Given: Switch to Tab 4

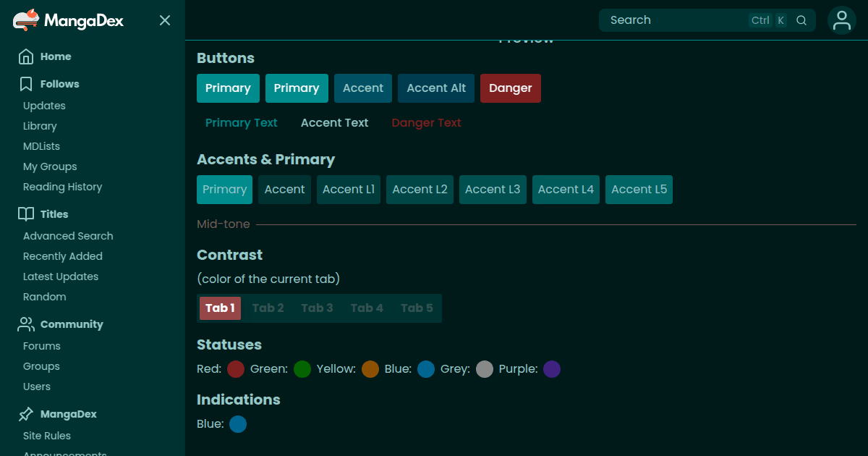Looking at the screenshot, I should 367,308.
